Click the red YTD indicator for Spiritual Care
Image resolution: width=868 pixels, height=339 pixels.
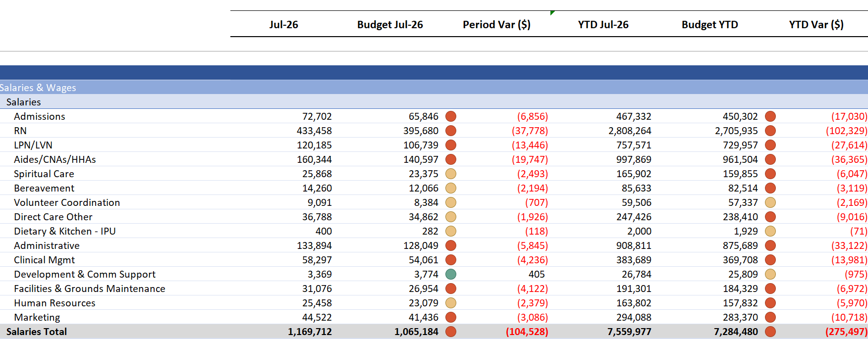[770, 174]
